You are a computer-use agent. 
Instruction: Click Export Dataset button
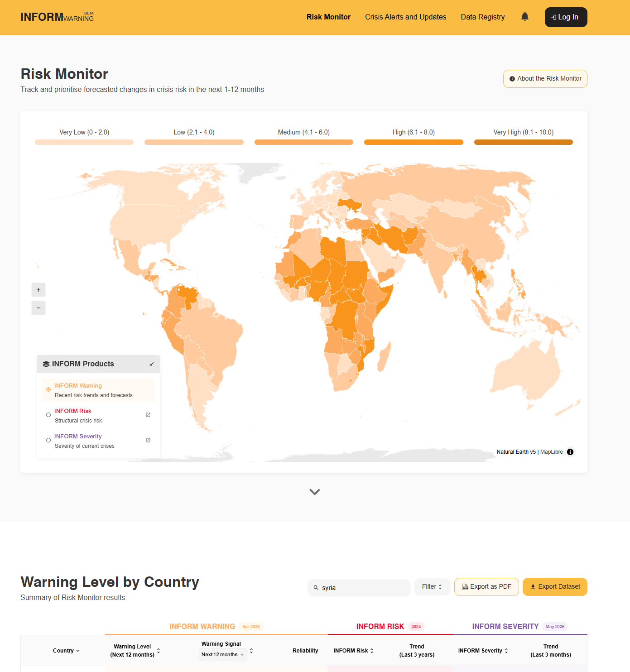(555, 587)
